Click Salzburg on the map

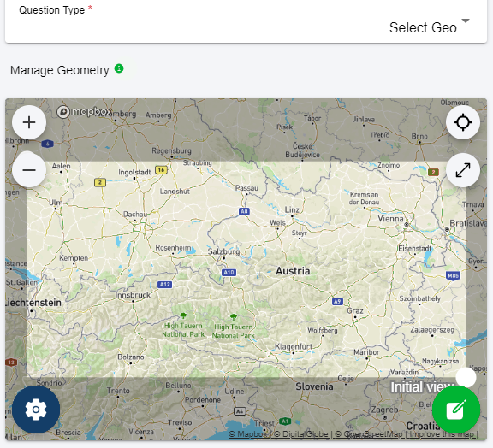pos(223,251)
